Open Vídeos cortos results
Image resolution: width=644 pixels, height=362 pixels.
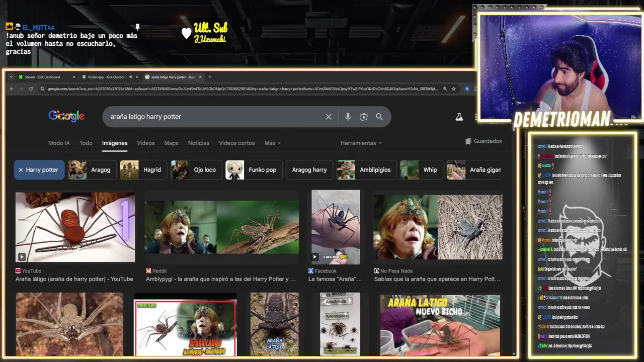[x=237, y=143]
